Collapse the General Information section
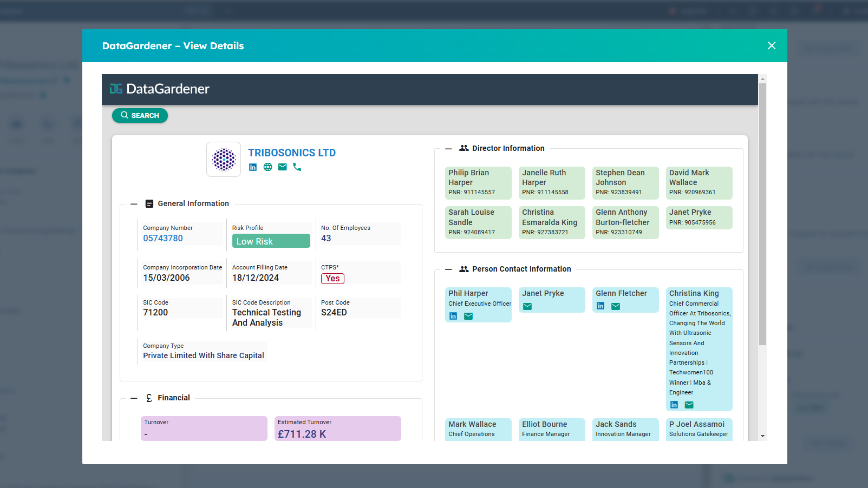The height and width of the screenshot is (488, 868). point(134,204)
